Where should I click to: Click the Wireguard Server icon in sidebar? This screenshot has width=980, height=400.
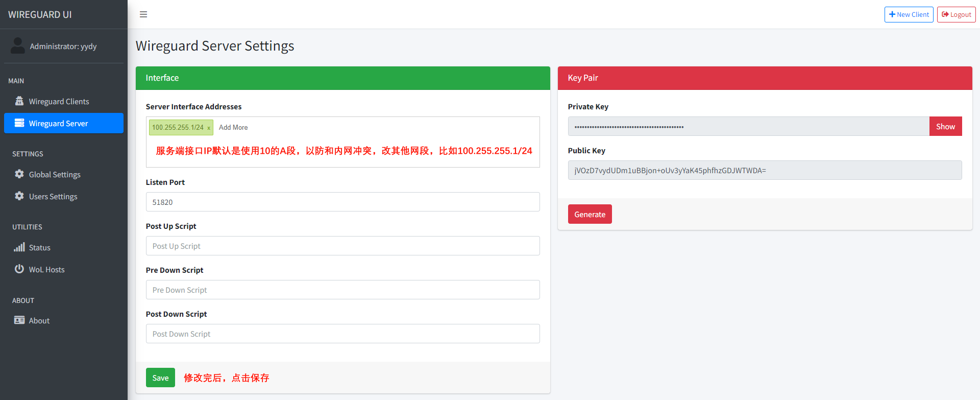(19, 123)
